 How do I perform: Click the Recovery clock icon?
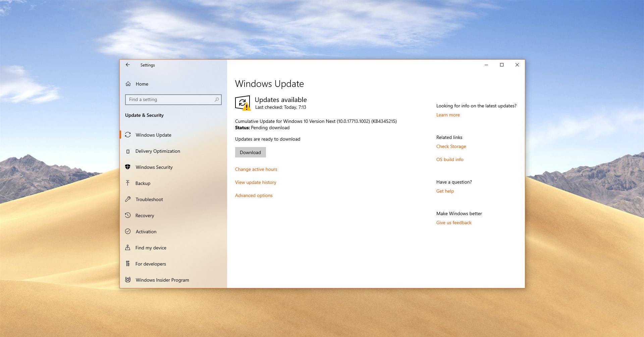click(x=128, y=215)
